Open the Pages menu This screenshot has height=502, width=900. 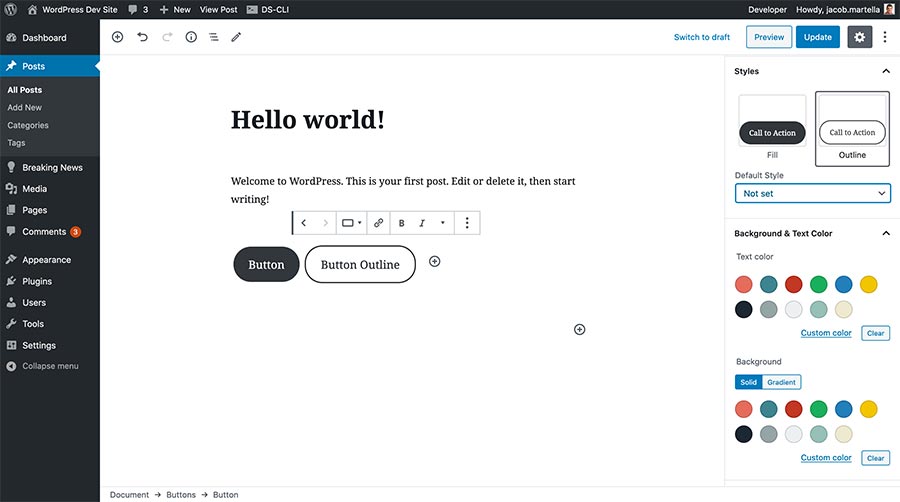click(x=50, y=210)
